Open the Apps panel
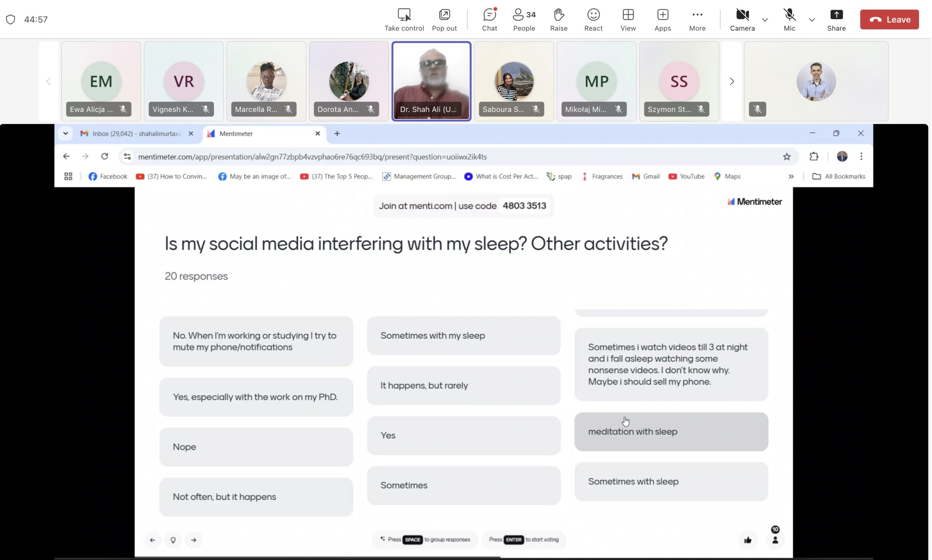 [663, 19]
